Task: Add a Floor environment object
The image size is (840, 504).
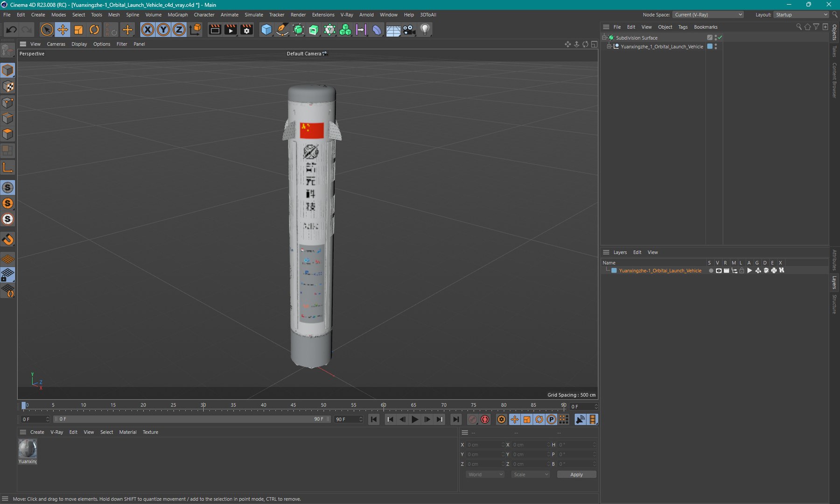Action: click(x=393, y=30)
